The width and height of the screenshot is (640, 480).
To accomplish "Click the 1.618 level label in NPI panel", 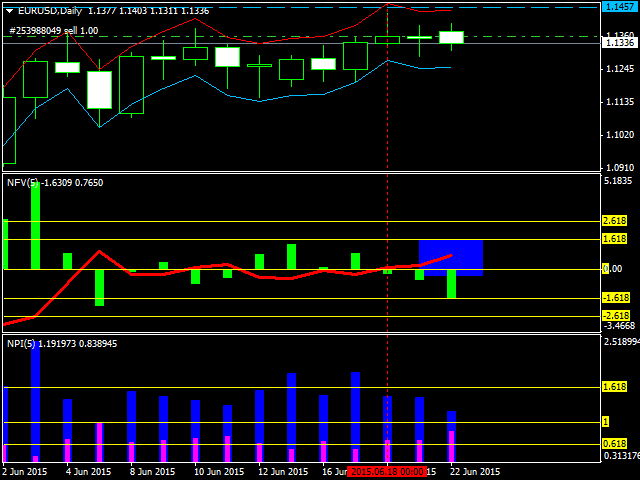I will click(615, 387).
